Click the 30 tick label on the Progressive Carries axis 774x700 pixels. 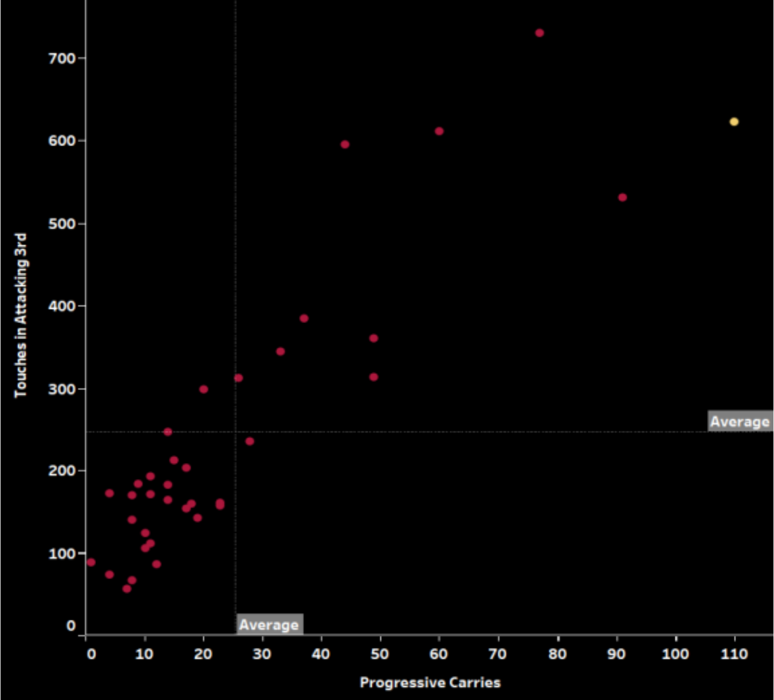click(x=262, y=654)
